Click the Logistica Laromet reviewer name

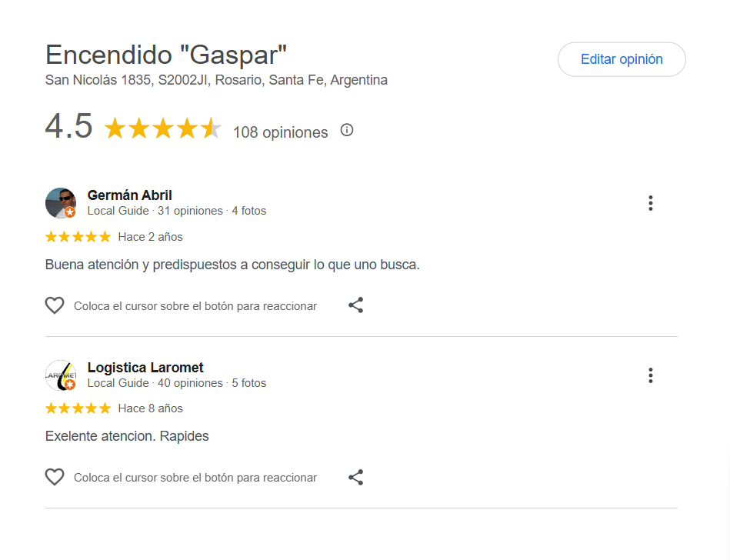[145, 368]
